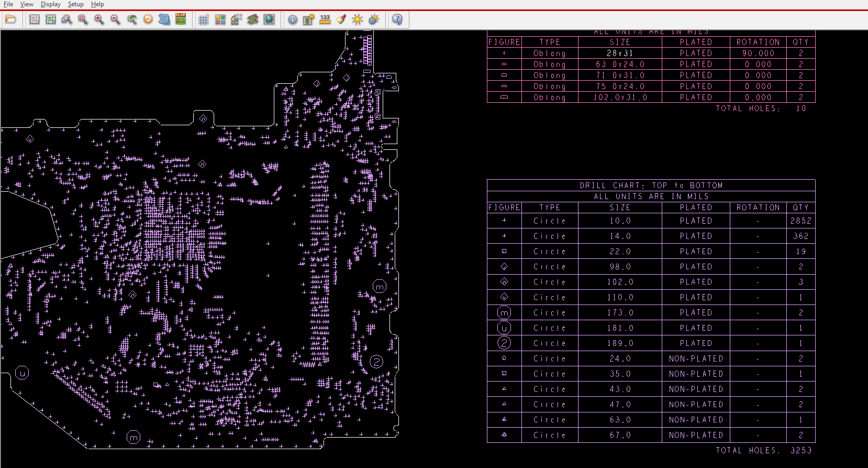Click the previous zoom icon
868x468 pixels.
tap(132, 20)
